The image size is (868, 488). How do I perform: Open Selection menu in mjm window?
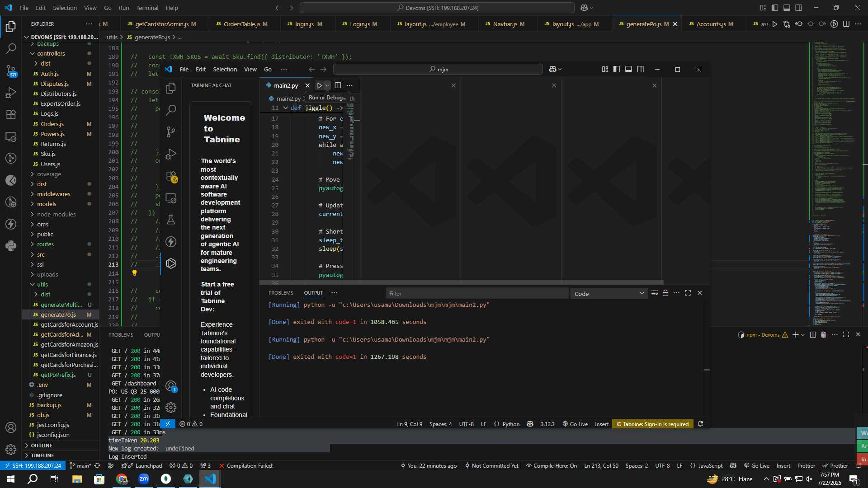tap(225, 69)
